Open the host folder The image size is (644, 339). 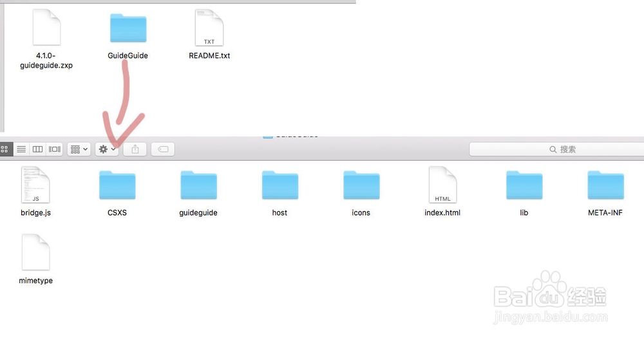pos(279,185)
